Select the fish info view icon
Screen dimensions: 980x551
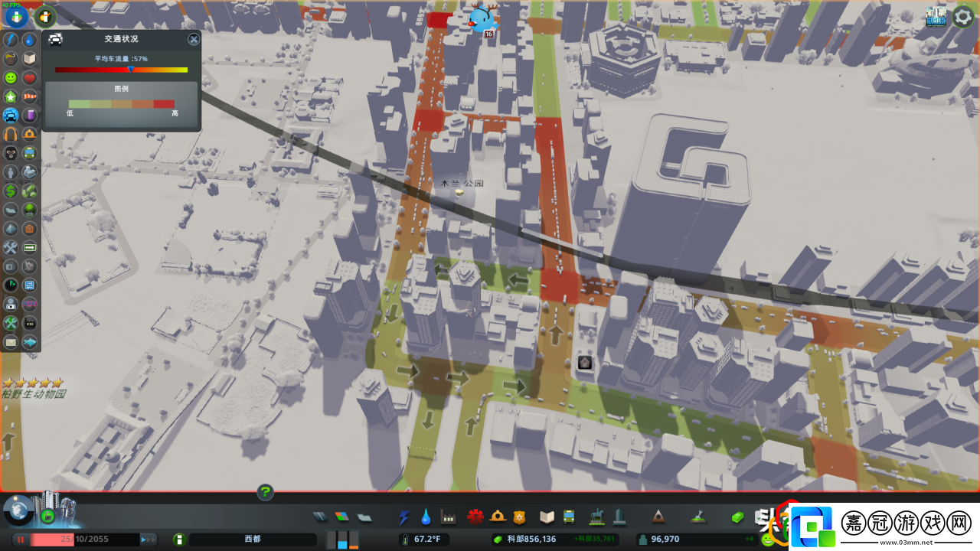pyautogui.click(x=30, y=342)
